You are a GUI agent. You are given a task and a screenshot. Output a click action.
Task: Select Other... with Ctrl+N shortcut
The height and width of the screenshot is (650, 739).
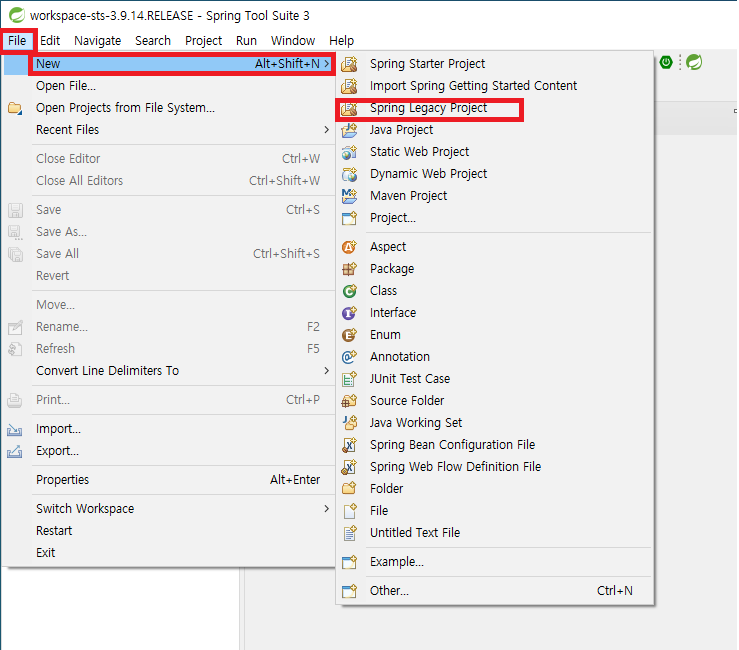tap(495, 591)
